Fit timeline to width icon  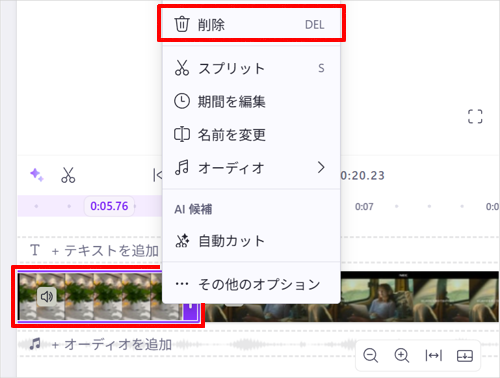click(433, 356)
